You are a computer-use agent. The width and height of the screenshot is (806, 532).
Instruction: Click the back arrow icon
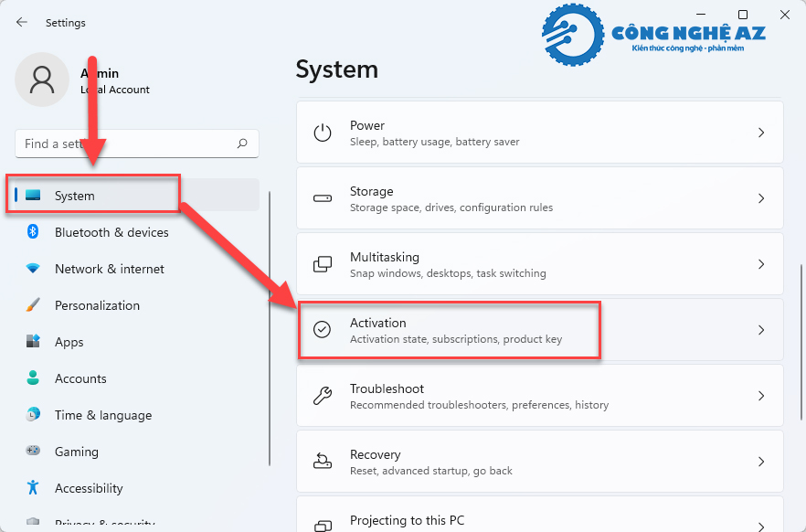[22, 22]
